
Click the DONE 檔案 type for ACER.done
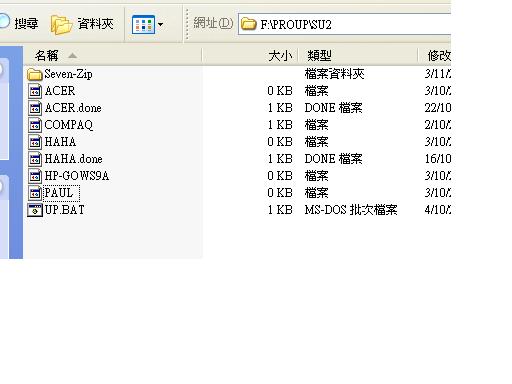[333, 108]
